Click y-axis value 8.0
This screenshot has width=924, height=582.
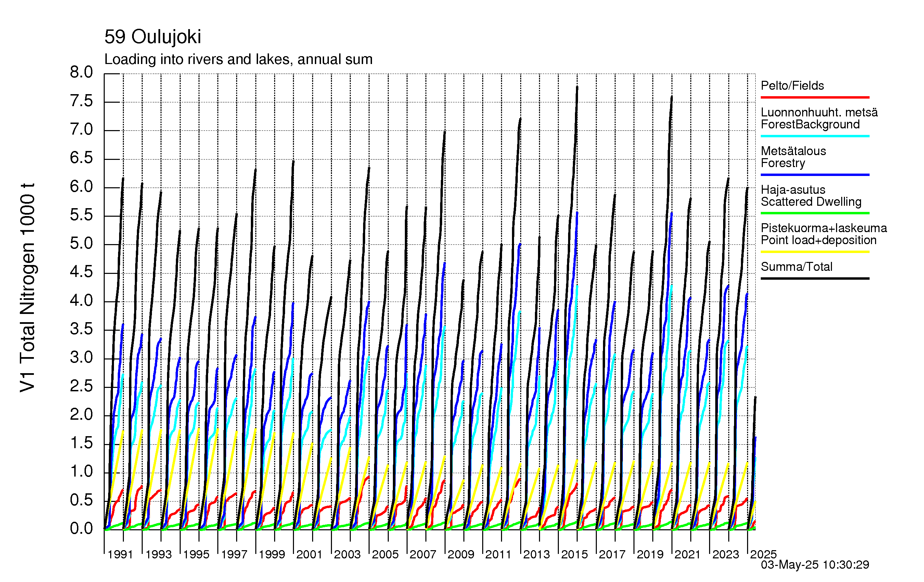click(x=81, y=72)
